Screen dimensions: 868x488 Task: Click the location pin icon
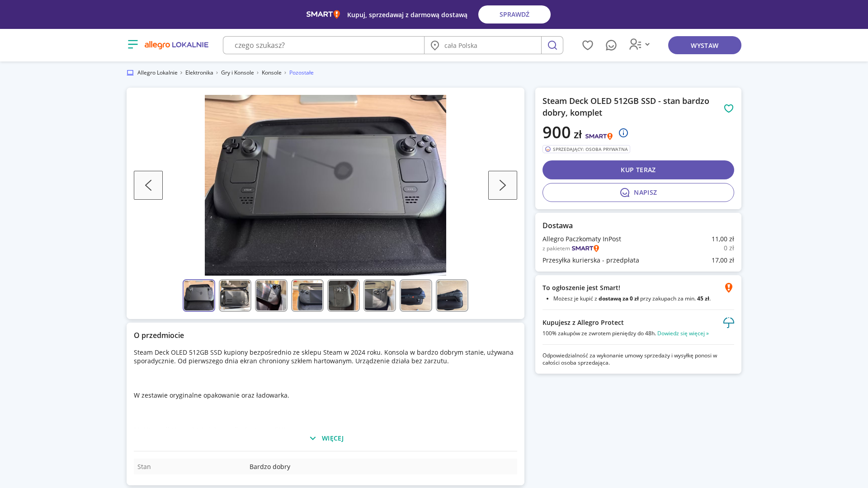click(x=435, y=45)
